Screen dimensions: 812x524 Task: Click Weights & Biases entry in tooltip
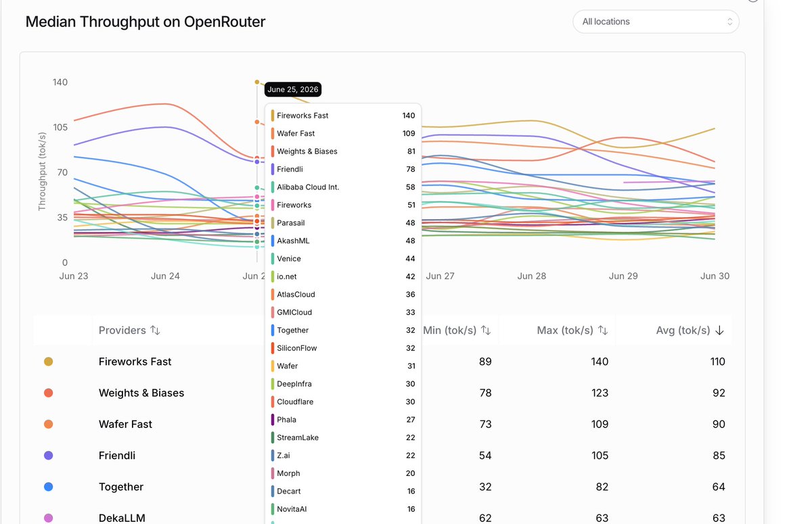point(343,151)
